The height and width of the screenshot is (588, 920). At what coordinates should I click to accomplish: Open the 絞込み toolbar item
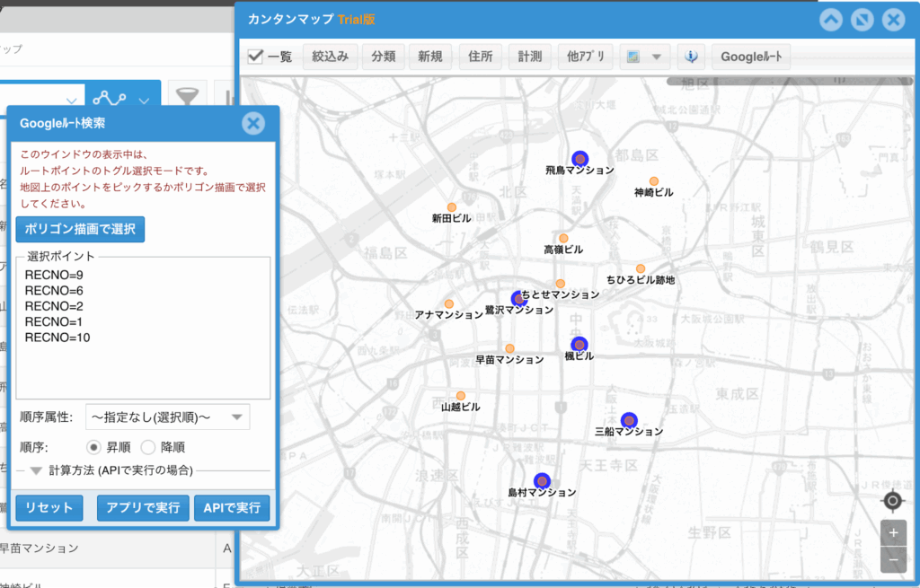[330, 57]
